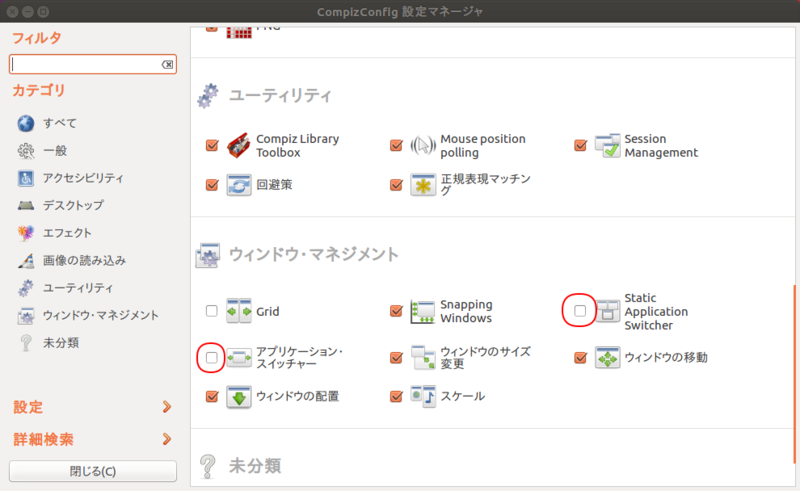Focus the フィルタ search input field
The image size is (800, 491).
93,64
